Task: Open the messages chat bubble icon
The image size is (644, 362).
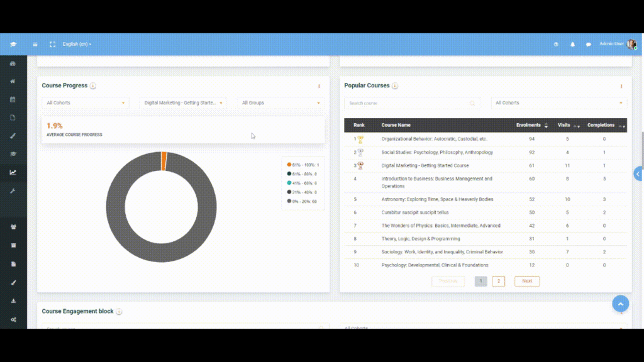Action: [589, 45]
